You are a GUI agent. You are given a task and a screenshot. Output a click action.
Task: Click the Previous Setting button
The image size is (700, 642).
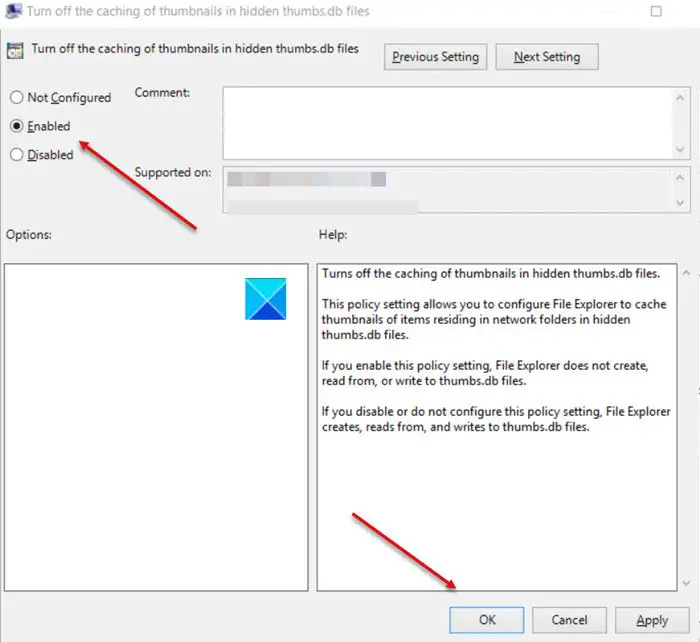(435, 57)
